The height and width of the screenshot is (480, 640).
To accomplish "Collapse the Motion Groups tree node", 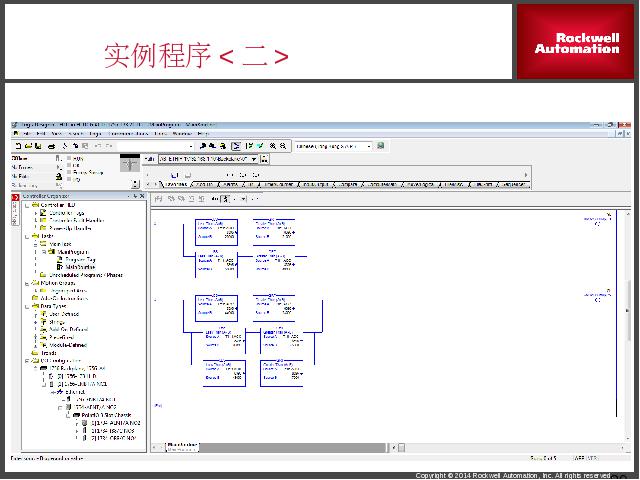I will (27, 283).
